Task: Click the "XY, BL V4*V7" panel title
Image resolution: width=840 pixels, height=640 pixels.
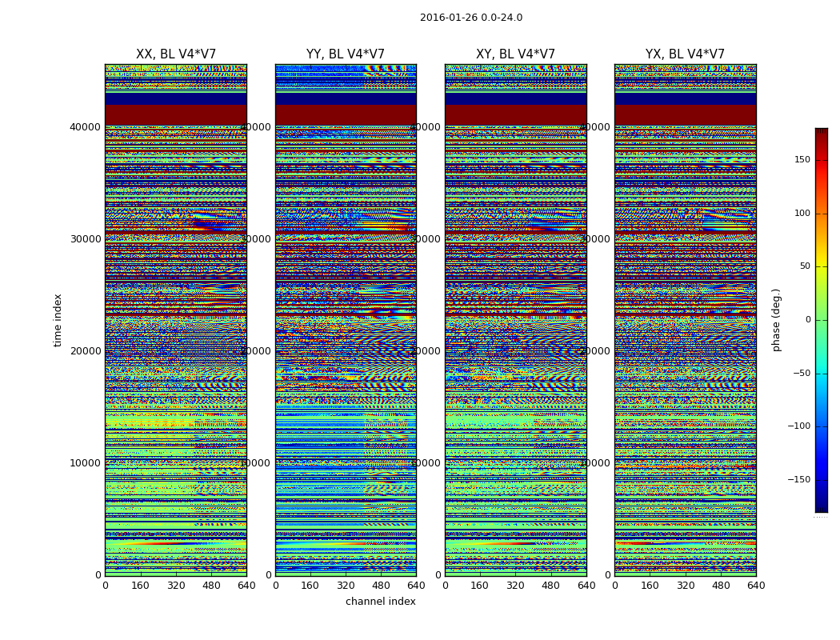Action: 515,54
